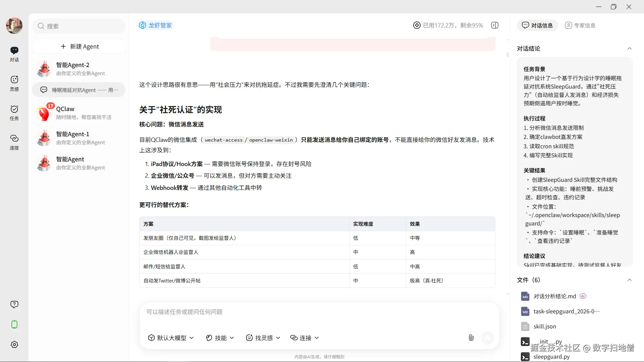Select the 智能Agent-2 conversation
Image resolution: width=644 pixels, height=362 pixels.
(x=79, y=69)
